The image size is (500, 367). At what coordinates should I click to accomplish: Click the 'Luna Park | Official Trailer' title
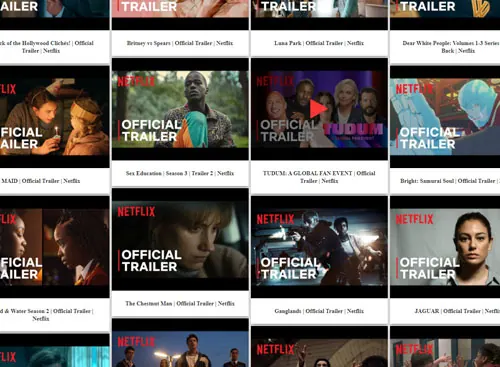pyautogui.click(x=319, y=43)
